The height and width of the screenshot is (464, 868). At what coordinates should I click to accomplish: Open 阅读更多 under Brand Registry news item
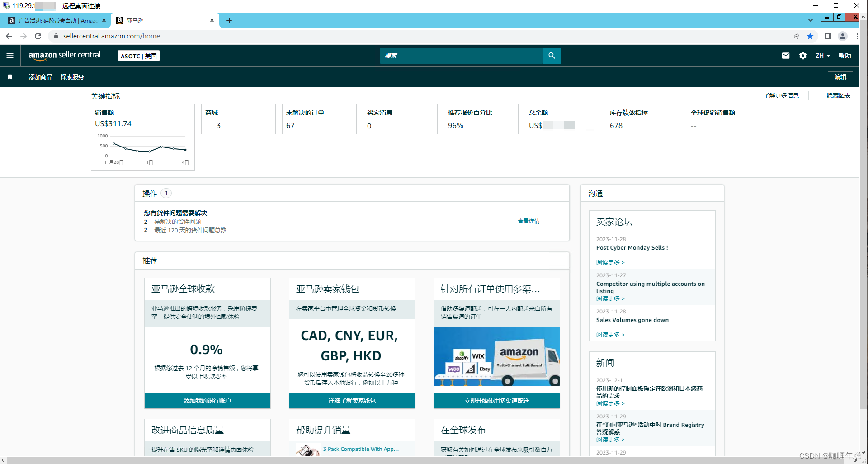(x=610, y=440)
